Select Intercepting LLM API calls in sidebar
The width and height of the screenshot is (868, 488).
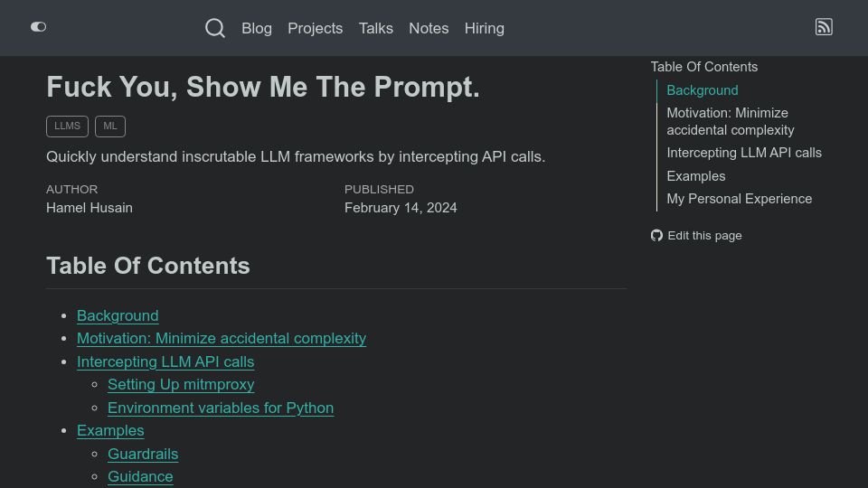(x=744, y=153)
